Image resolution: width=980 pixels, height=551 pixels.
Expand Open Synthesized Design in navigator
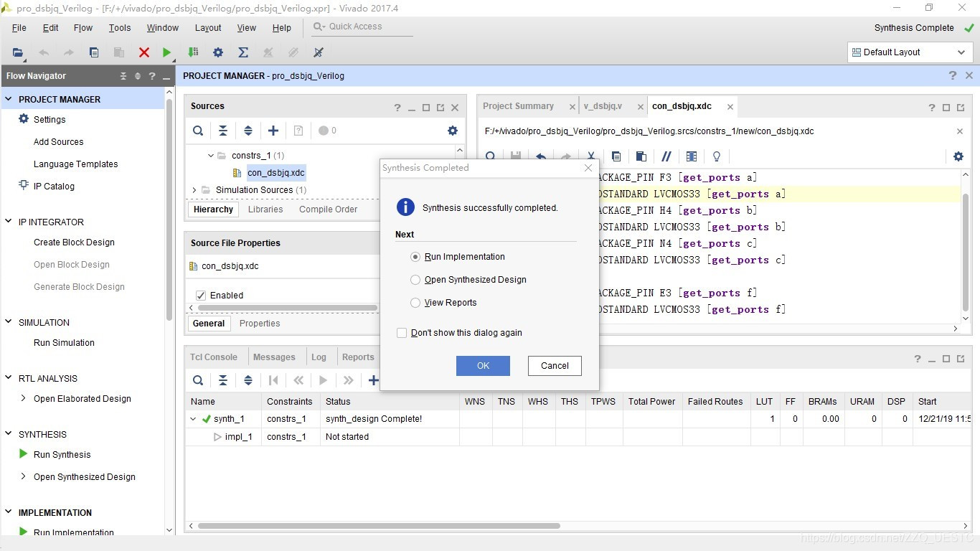23,476
